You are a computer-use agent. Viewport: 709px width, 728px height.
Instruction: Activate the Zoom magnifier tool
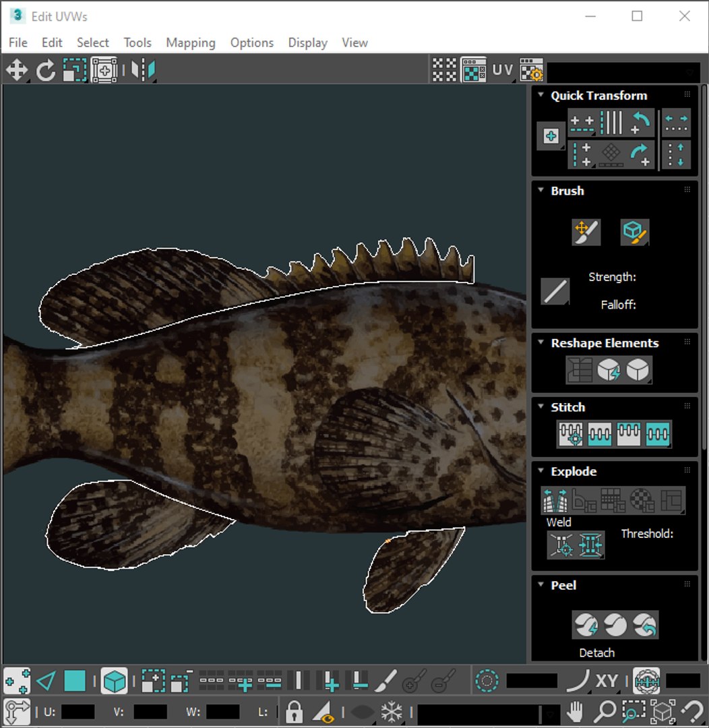[605, 711]
